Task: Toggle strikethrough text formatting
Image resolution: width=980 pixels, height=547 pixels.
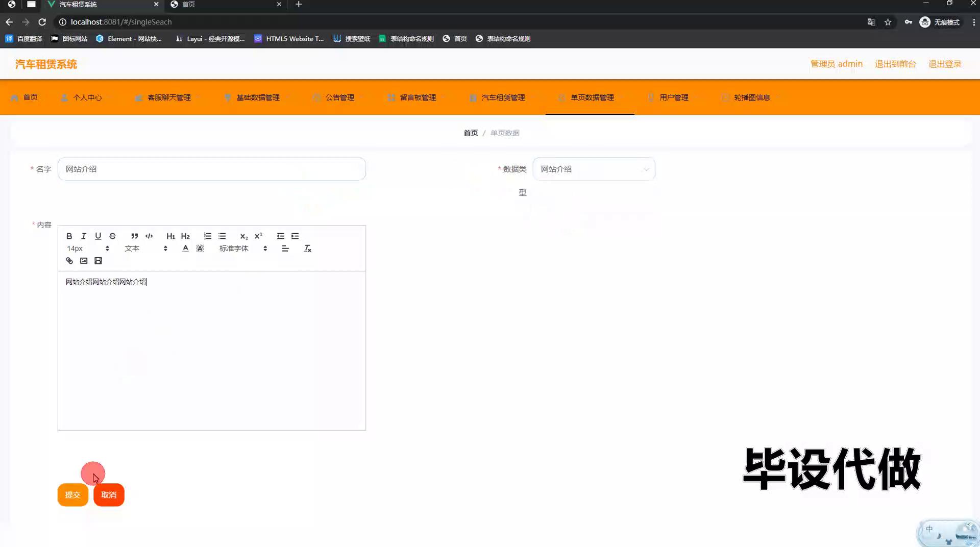Action: [112, 236]
